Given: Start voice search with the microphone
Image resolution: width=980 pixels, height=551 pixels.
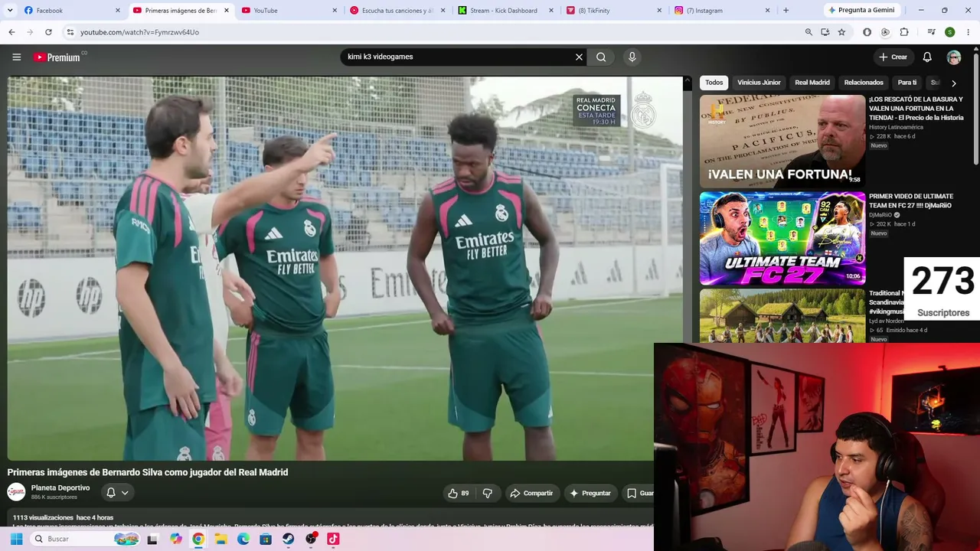Looking at the screenshot, I should [x=632, y=57].
